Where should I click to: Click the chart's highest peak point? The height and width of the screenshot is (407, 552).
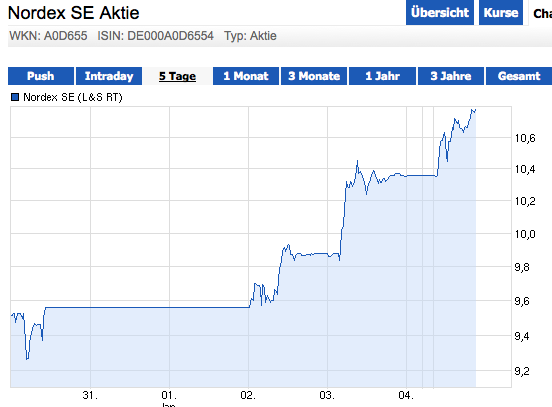tap(472, 110)
